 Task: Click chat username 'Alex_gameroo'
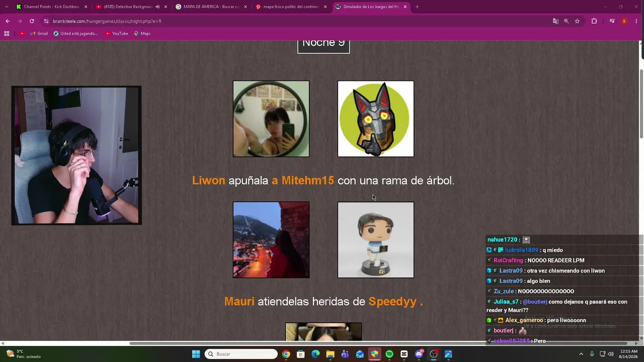tap(524, 320)
